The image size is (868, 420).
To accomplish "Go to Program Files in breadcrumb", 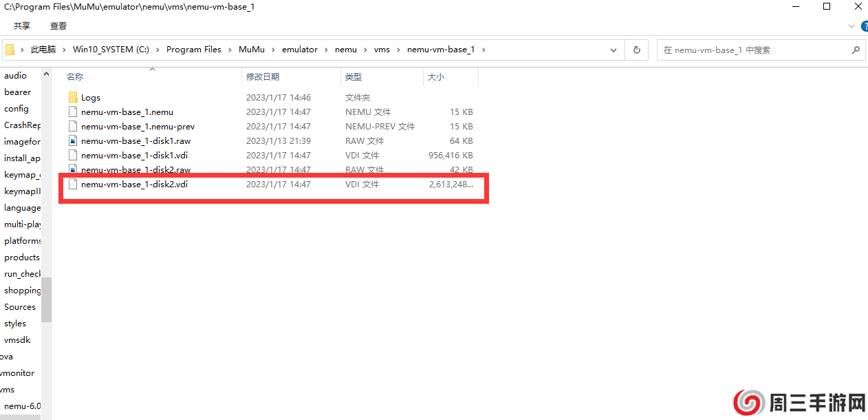I will click(x=194, y=50).
